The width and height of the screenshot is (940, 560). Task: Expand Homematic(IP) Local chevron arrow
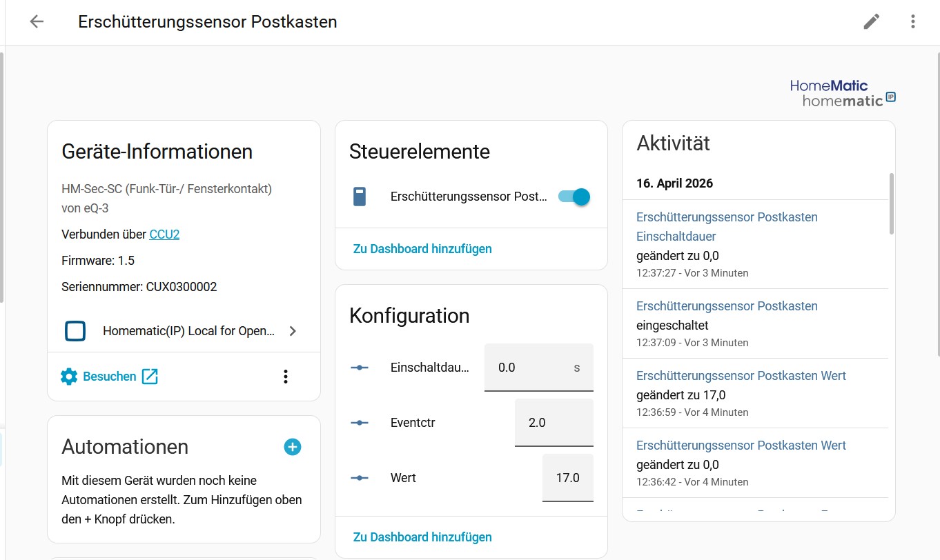[x=293, y=331]
